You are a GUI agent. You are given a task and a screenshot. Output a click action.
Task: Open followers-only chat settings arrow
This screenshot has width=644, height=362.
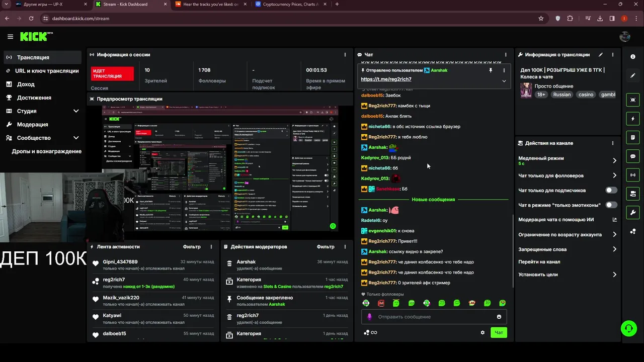pos(614,175)
